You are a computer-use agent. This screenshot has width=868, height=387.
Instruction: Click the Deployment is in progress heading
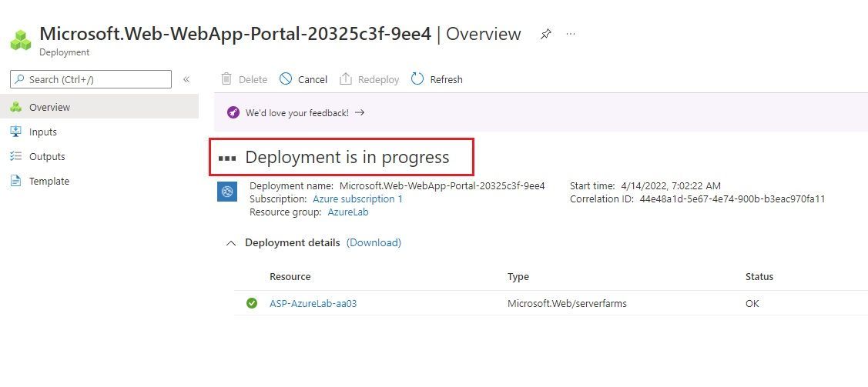coord(347,158)
